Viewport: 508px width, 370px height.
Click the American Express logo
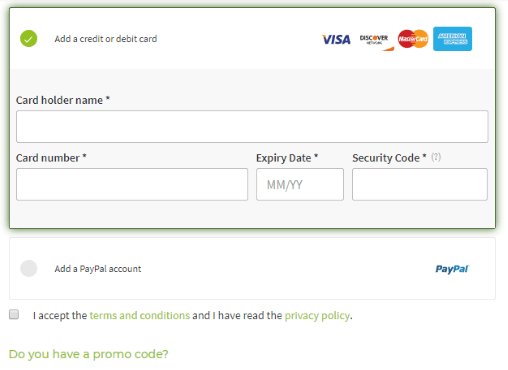tap(452, 39)
